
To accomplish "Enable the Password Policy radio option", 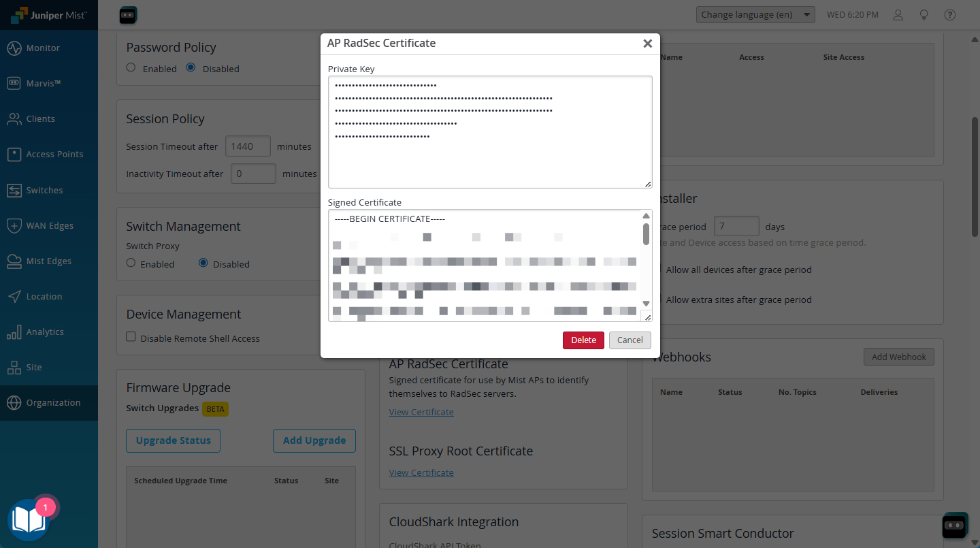I will (131, 68).
